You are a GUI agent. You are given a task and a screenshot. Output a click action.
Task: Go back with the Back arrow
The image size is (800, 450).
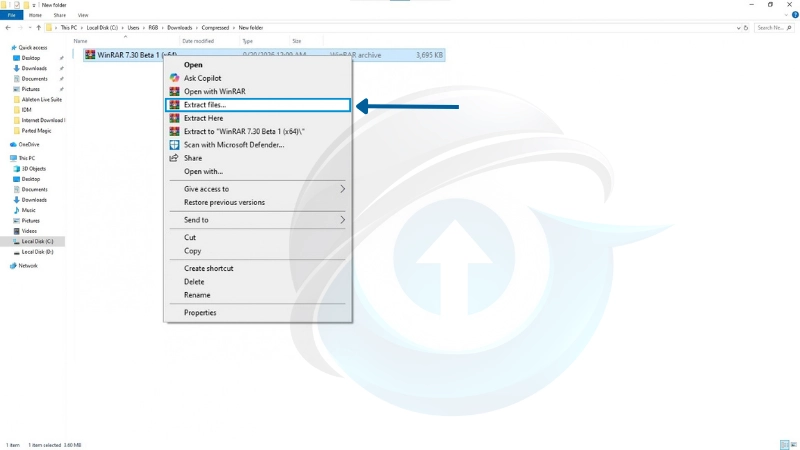pyautogui.click(x=8, y=28)
